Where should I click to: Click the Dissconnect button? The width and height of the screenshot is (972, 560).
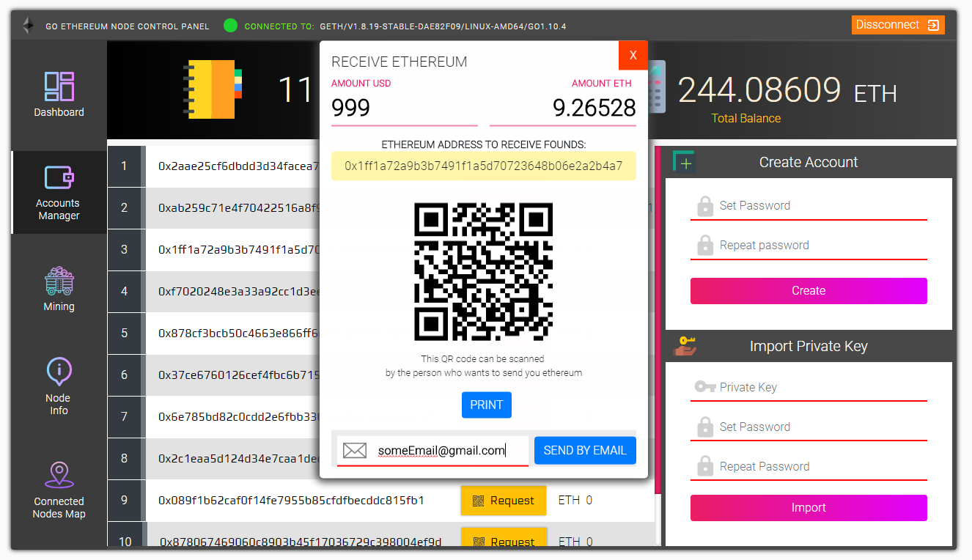[x=898, y=25]
